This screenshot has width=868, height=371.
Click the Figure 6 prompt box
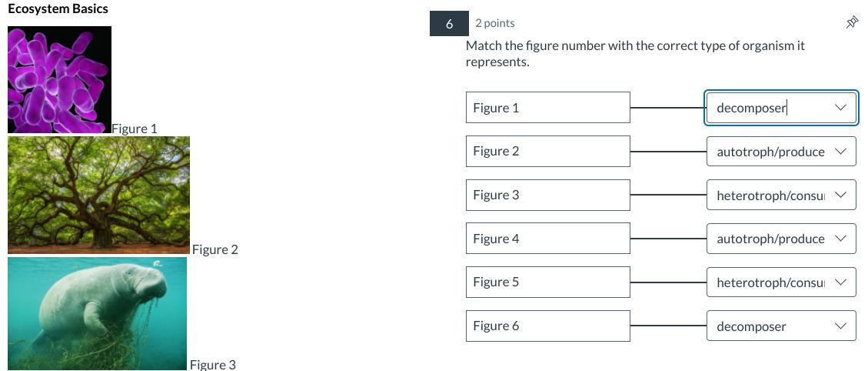pyautogui.click(x=547, y=326)
